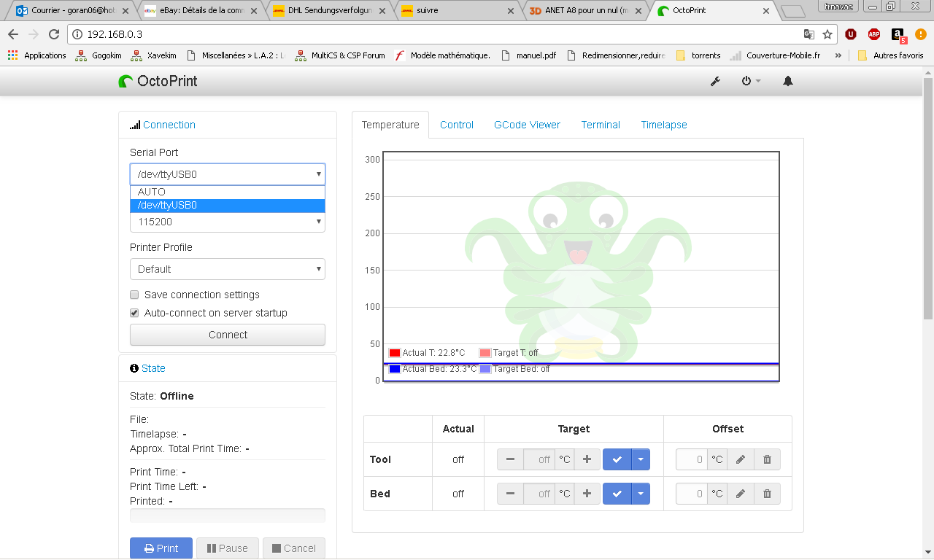Screen dimensions: 934x560
Task: Open the torrents bookmark folder
Action: [x=698, y=55]
